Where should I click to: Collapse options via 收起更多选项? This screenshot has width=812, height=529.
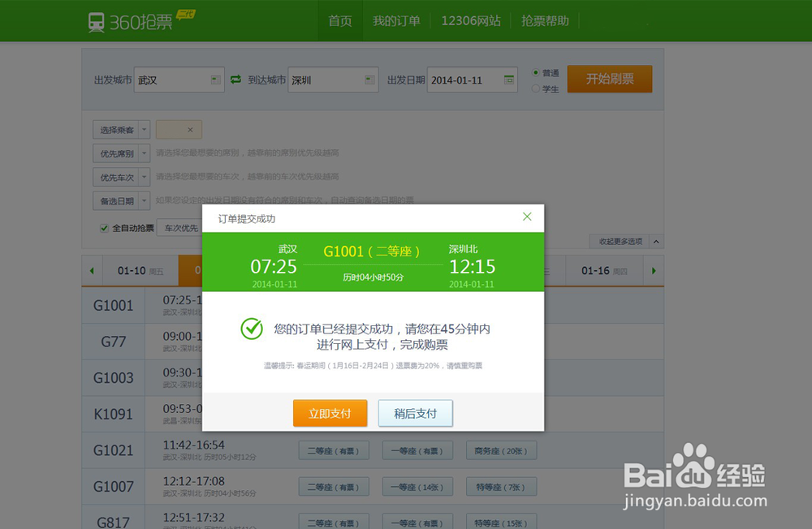[x=626, y=241]
